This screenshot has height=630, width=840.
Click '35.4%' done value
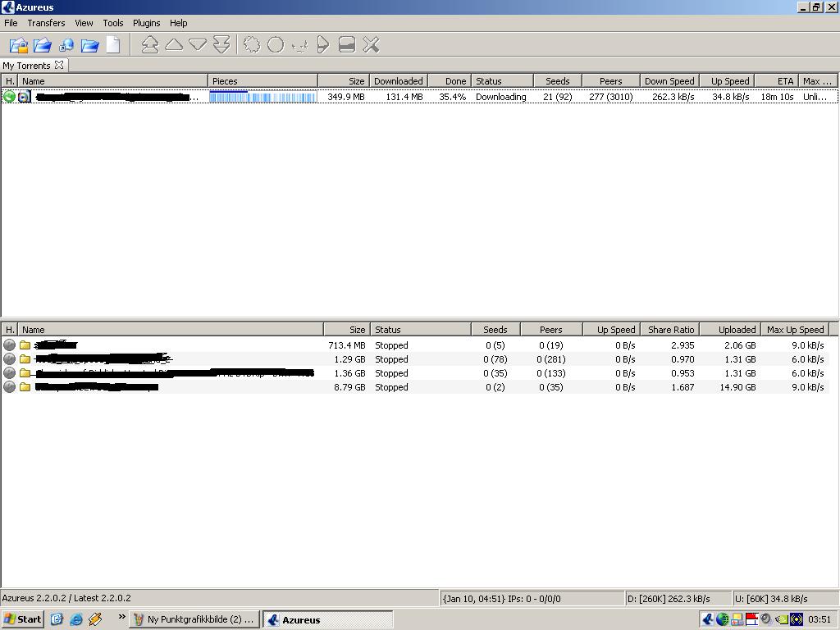tap(452, 97)
